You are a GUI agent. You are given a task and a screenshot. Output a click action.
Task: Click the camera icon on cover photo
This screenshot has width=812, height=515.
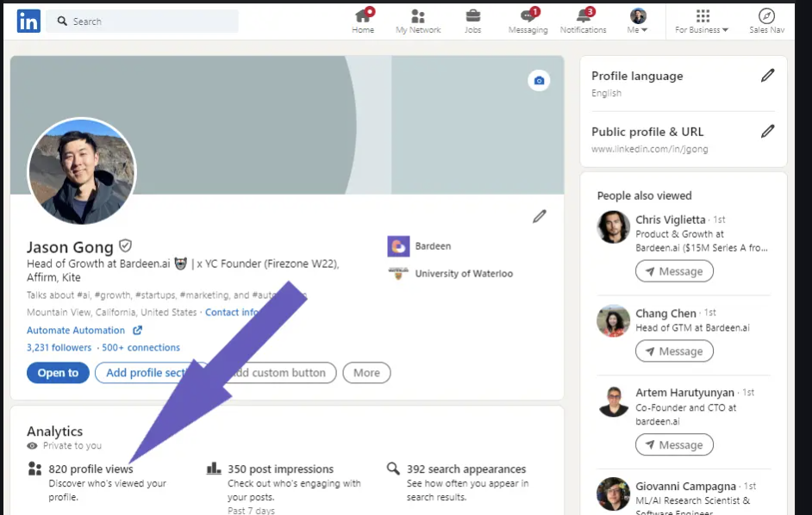[x=539, y=81]
